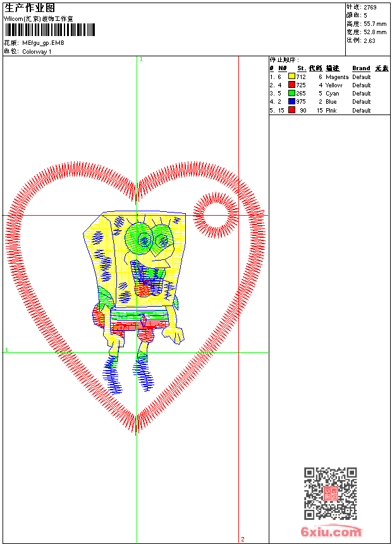Choose the blue color swatch in row 4
The height and width of the screenshot is (544, 392).
[291, 101]
